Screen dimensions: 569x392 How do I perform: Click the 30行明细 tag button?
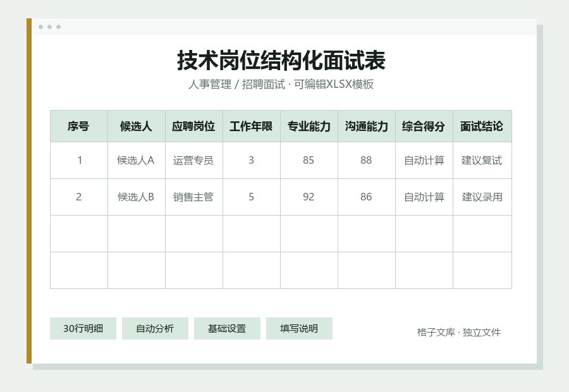pos(83,329)
